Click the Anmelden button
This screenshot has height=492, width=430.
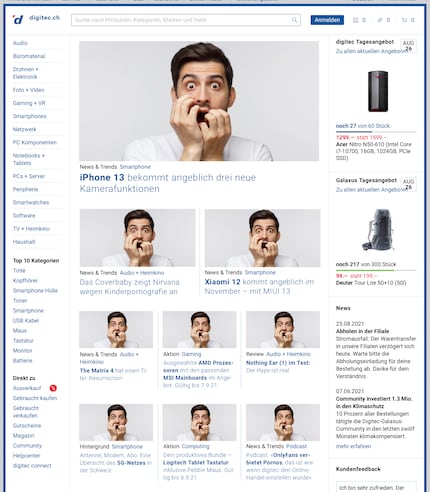coord(327,20)
